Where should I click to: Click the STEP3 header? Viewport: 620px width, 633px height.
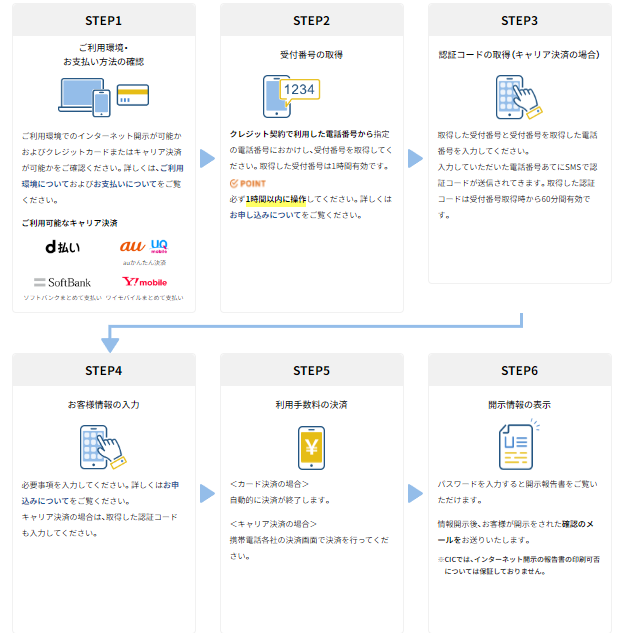tap(519, 20)
